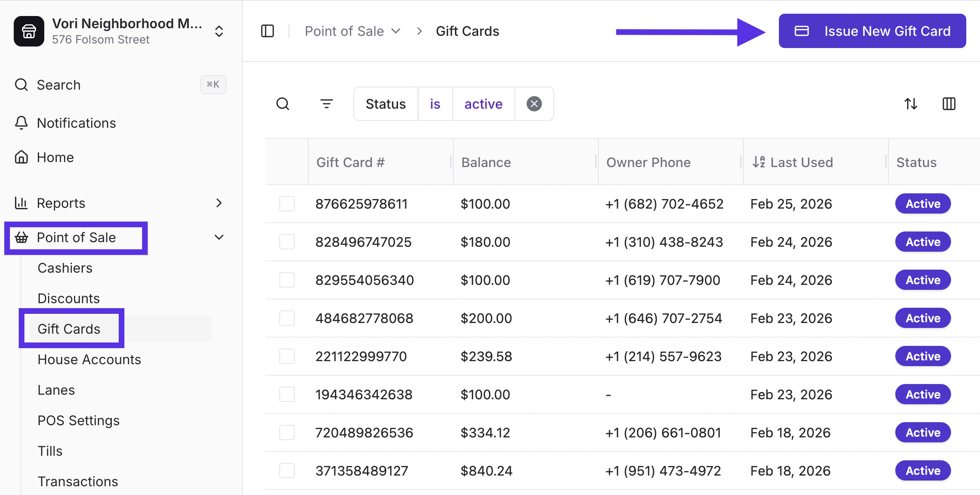Collapse the Point of Sale chevron
The width and height of the screenshot is (980, 495).
click(x=219, y=237)
